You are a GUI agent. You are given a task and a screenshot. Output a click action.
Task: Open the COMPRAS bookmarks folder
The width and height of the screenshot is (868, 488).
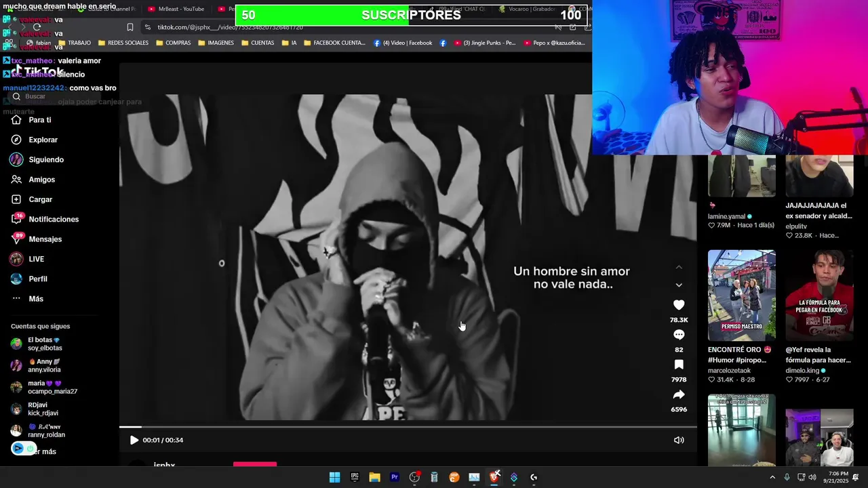coord(174,43)
